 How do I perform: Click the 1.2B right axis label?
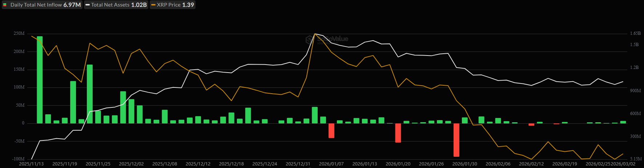(634, 67)
